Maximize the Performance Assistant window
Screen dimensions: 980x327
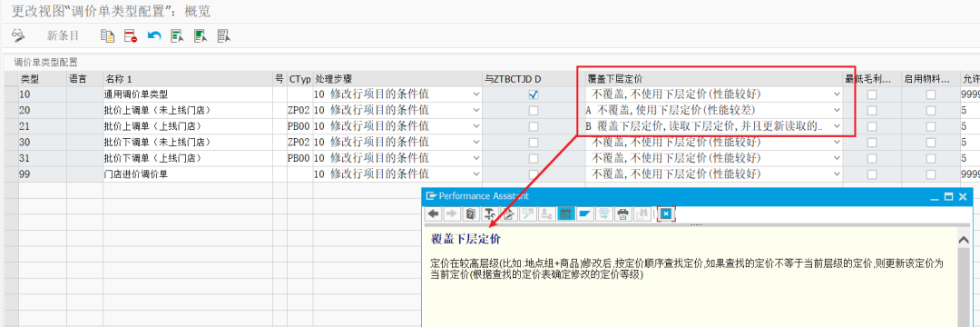pos(948,196)
